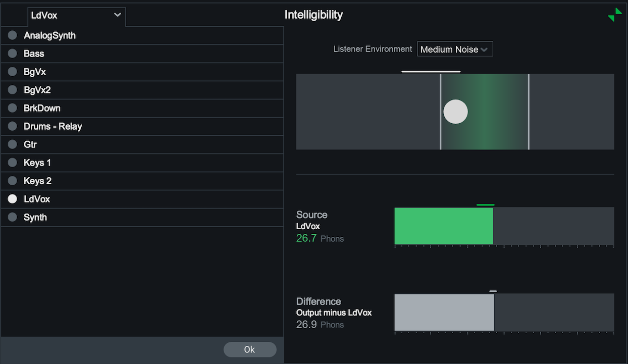Click the AnalogSynth track name
Viewport: 628px width, 364px height.
tap(49, 35)
